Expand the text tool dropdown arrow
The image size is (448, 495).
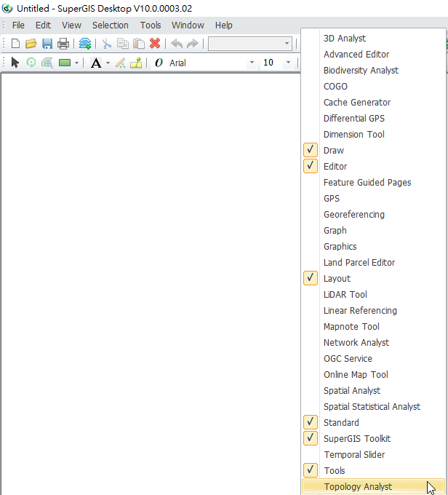(108, 63)
